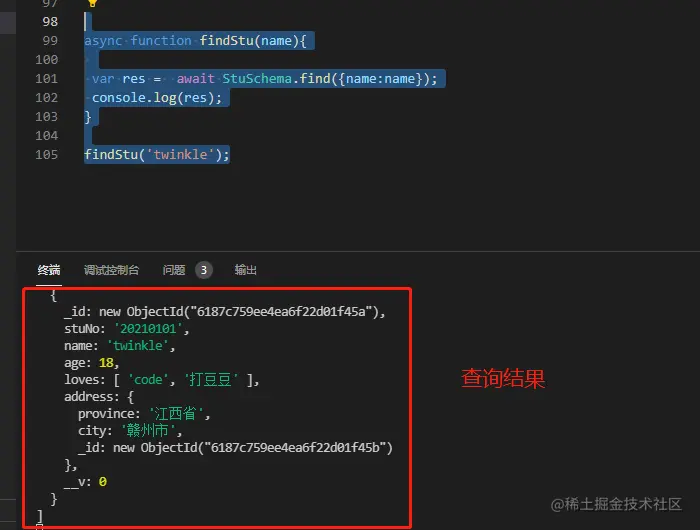Click the 'var' keyword on line 101
The width and height of the screenshot is (700, 530).
[103, 79]
